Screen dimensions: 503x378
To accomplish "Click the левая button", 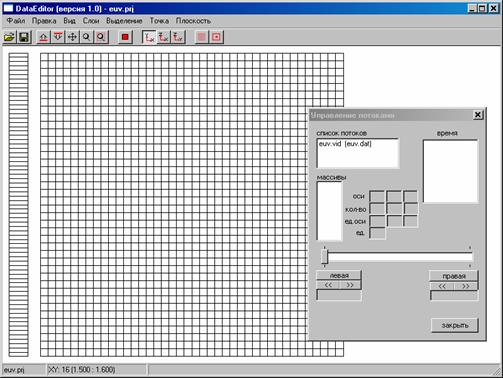I will 339,276.
